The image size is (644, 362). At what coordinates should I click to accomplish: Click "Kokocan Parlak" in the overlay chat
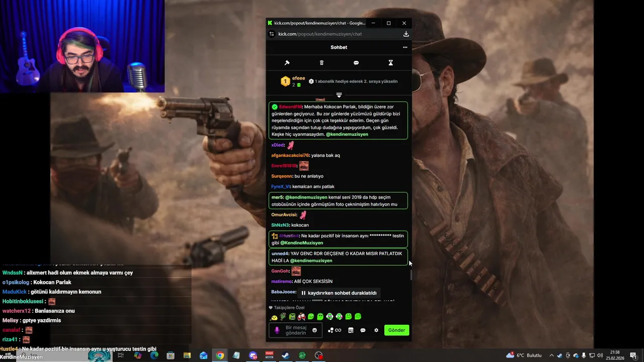click(52, 282)
